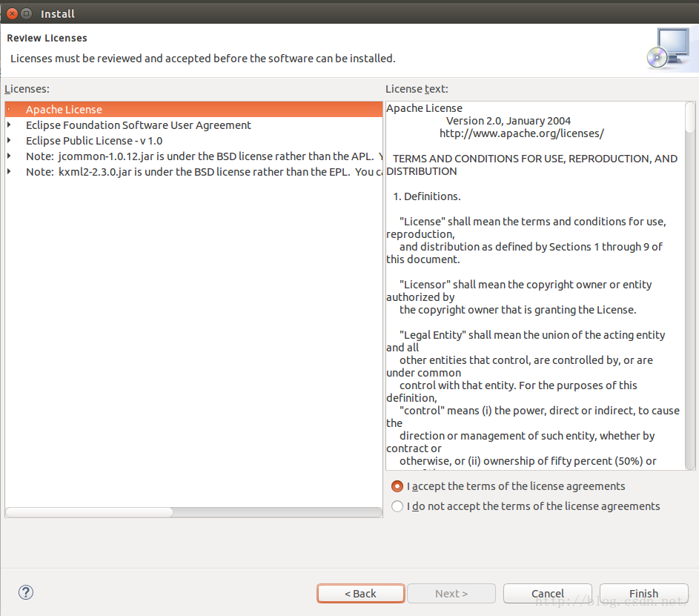Expand the jcommon-1.0.12.jar note entry
Image resolution: width=699 pixels, height=616 pixels.
9,156
